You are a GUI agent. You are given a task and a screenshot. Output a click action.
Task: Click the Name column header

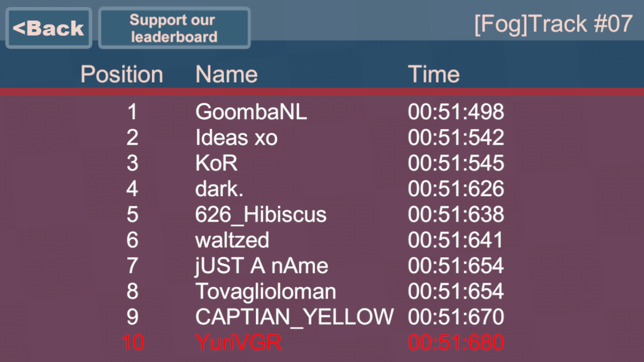(x=226, y=74)
